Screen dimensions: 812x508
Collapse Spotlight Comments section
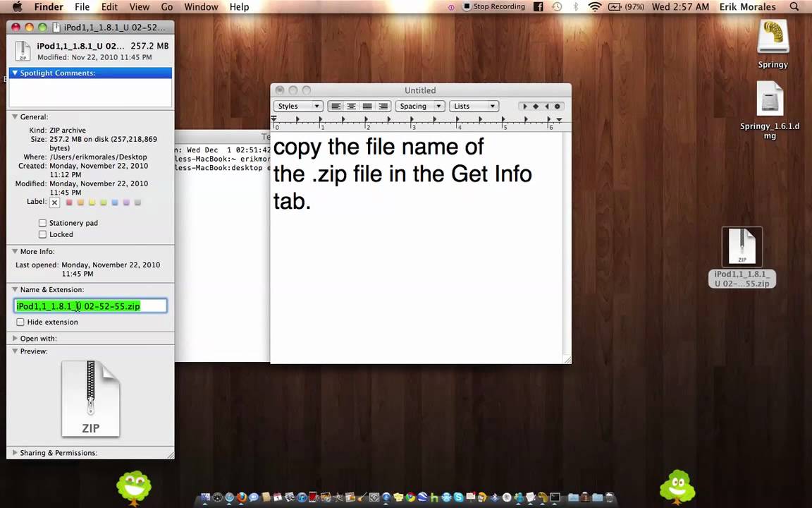coord(15,73)
